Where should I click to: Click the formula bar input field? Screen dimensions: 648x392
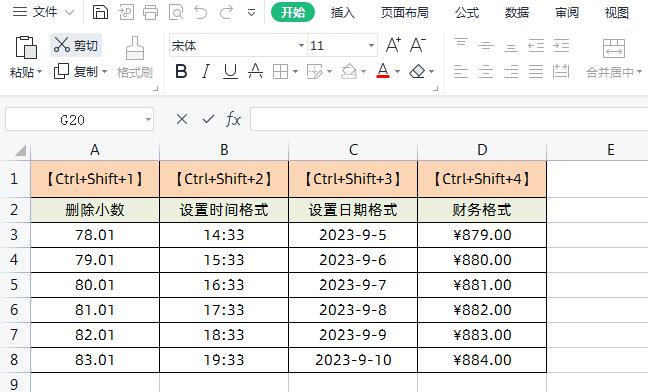pyautogui.click(x=449, y=119)
